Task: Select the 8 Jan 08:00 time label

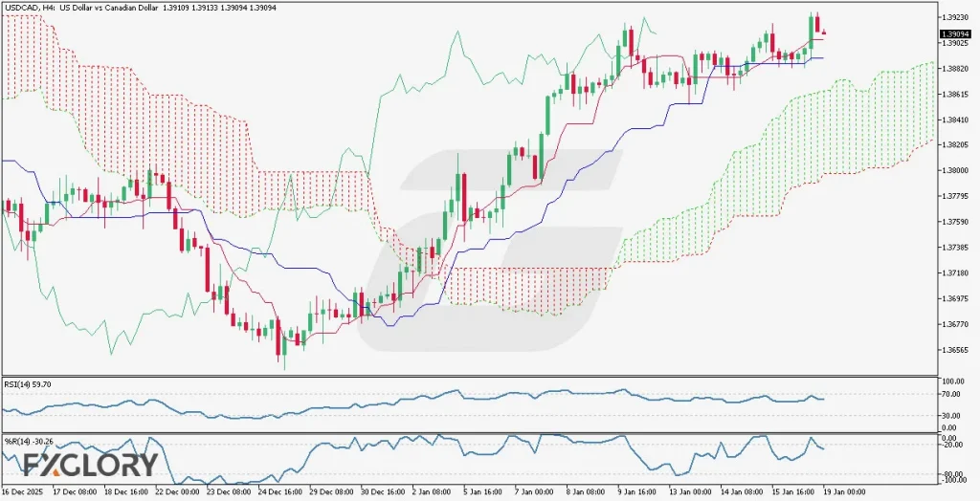Action: 585,492
